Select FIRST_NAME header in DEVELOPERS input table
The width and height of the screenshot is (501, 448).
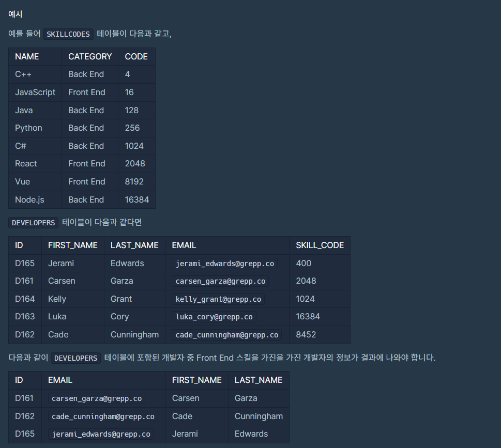[73, 245]
